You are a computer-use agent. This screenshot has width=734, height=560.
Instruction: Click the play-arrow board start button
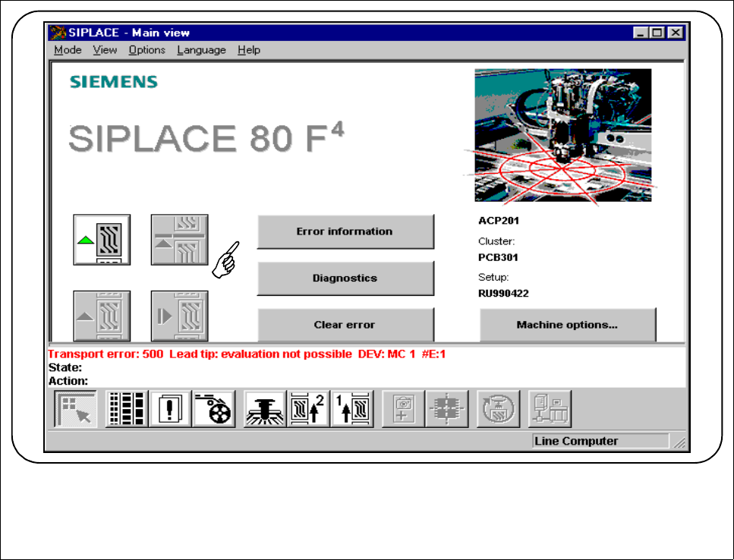tap(179, 316)
